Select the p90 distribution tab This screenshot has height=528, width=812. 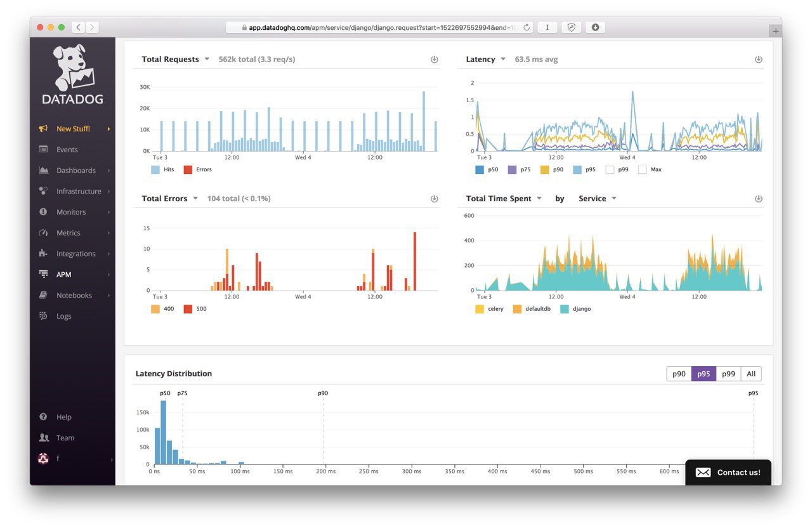pyautogui.click(x=679, y=374)
